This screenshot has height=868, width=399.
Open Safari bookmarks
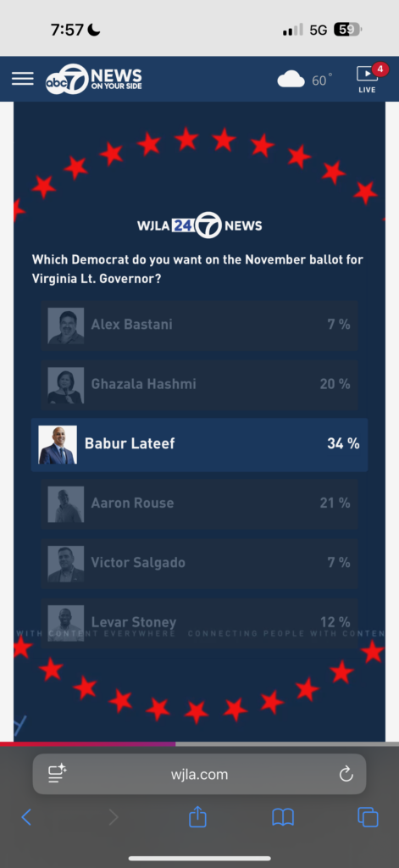283,817
